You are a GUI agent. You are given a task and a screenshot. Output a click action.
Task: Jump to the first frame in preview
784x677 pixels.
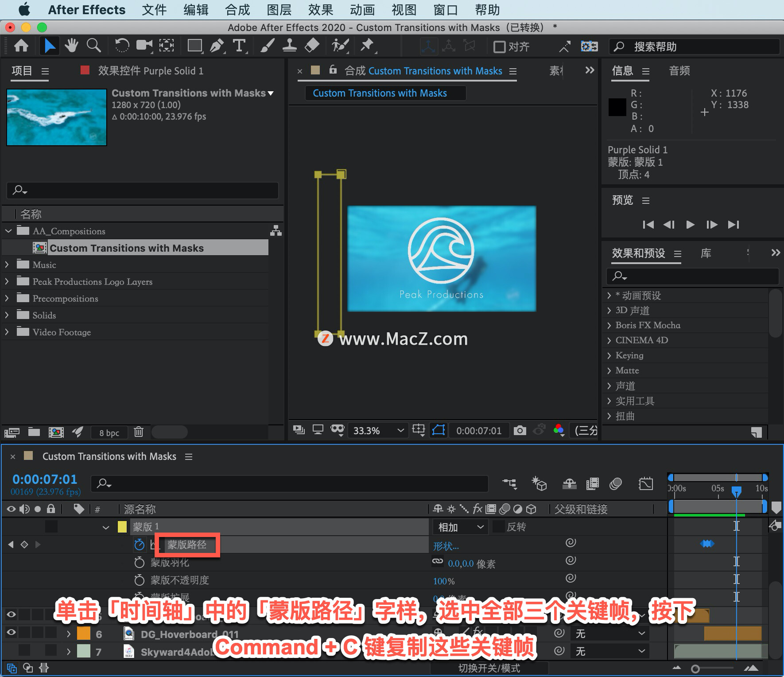click(x=648, y=225)
